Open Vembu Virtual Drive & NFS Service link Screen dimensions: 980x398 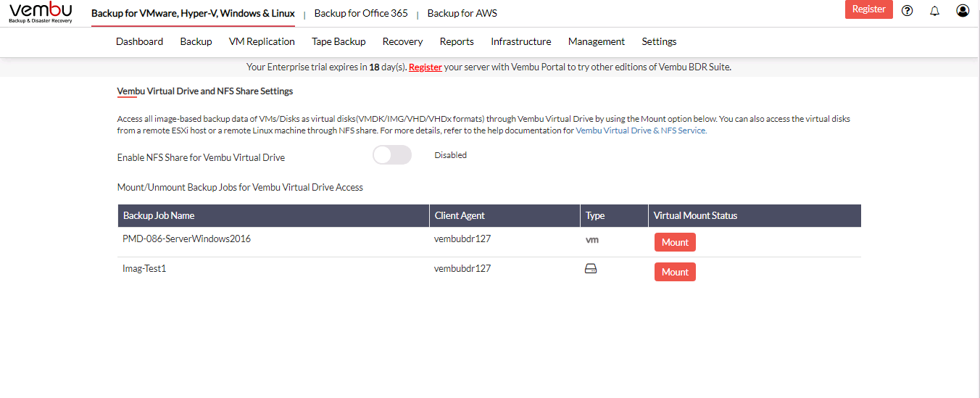641,130
